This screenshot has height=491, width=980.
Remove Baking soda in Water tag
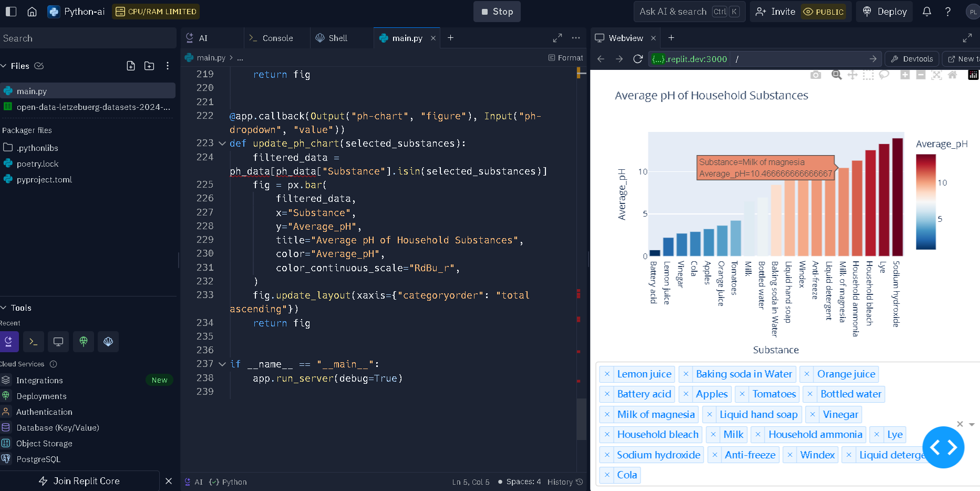click(x=686, y=374)
